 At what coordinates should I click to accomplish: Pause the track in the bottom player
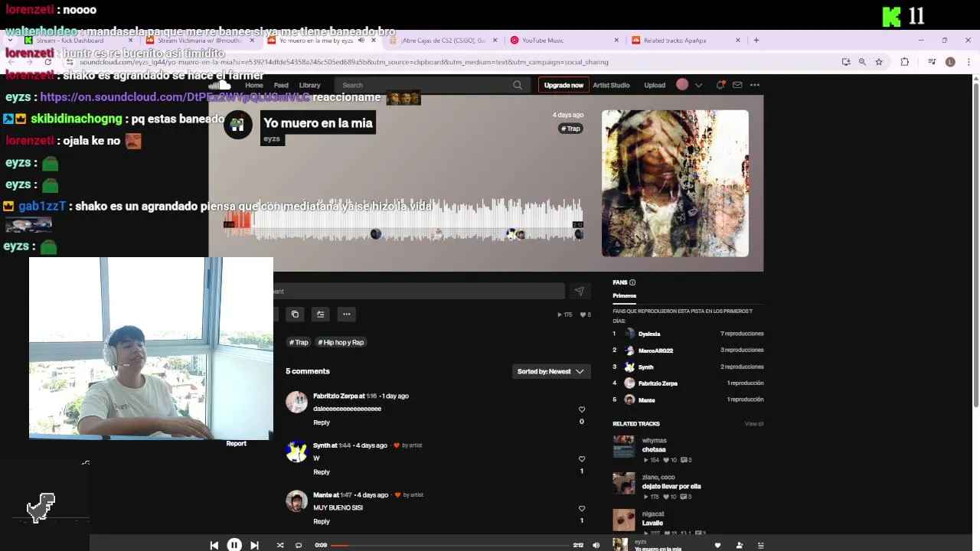pos(234,545)
